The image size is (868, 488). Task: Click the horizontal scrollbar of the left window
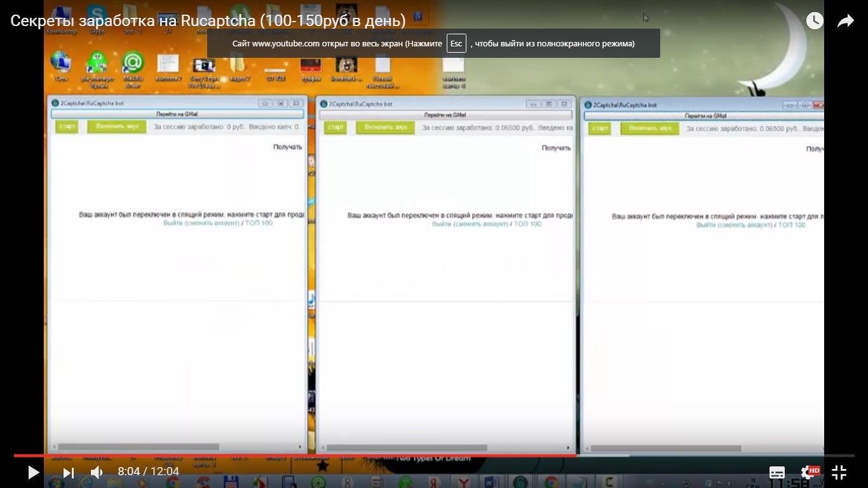pyautogui.click(x=177, y=447)
